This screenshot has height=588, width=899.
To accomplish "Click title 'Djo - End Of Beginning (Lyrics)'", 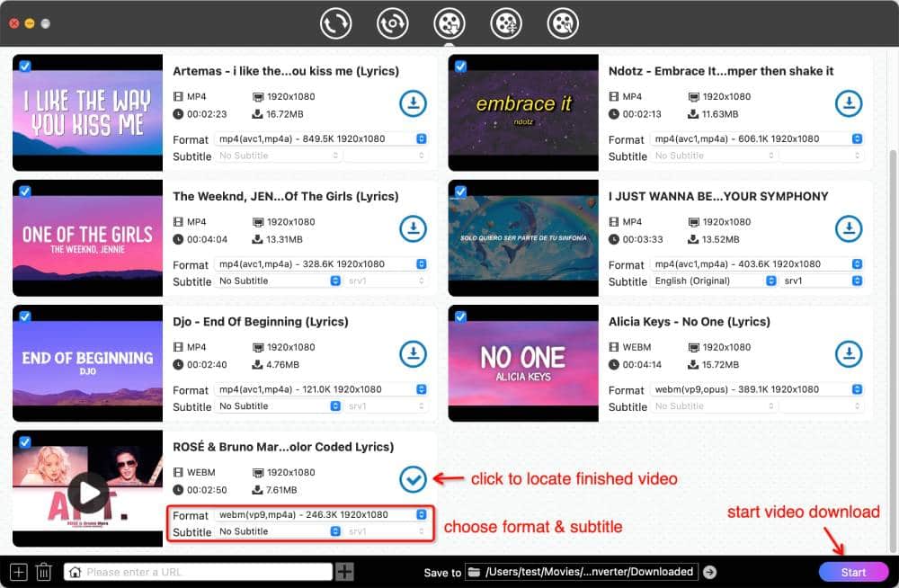I will [x=261, y=322].
